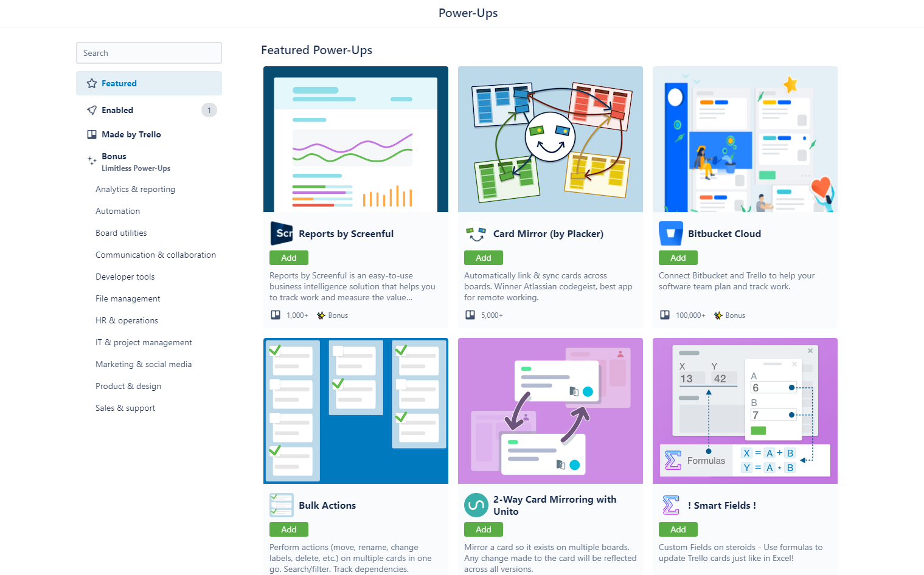Open Bonus Limitless Power-Ups category
This screenshot has width=924, height=575.
[149, 162]
